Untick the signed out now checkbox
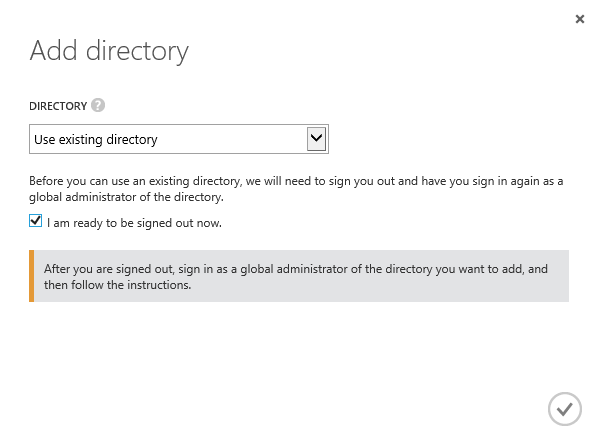The image size is (595, 445). point(36,221)
